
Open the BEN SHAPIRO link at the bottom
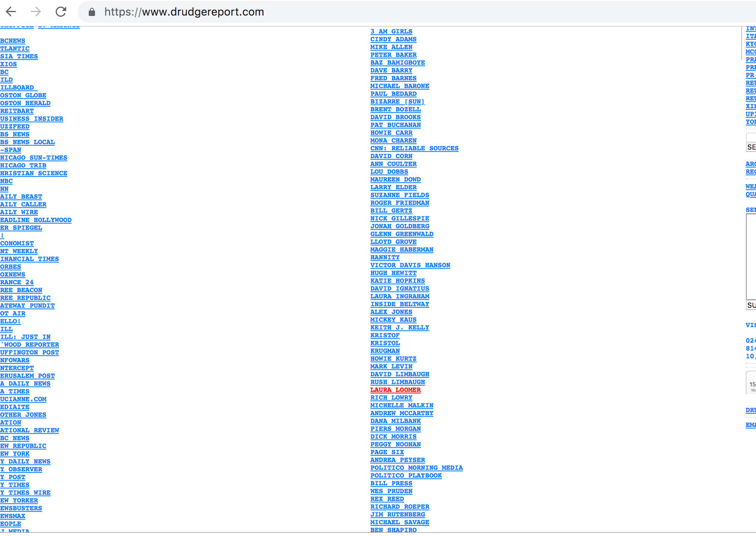click(393, 530)
